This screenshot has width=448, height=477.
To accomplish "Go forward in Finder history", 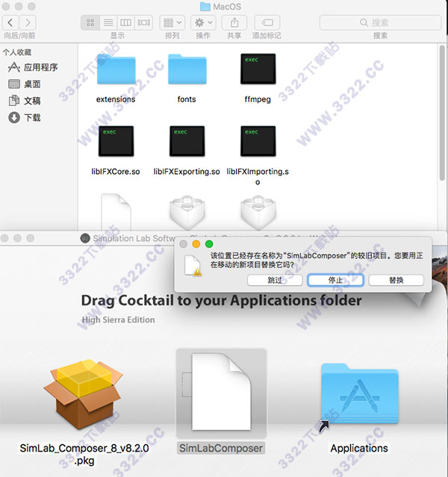I will pos(28,22).
